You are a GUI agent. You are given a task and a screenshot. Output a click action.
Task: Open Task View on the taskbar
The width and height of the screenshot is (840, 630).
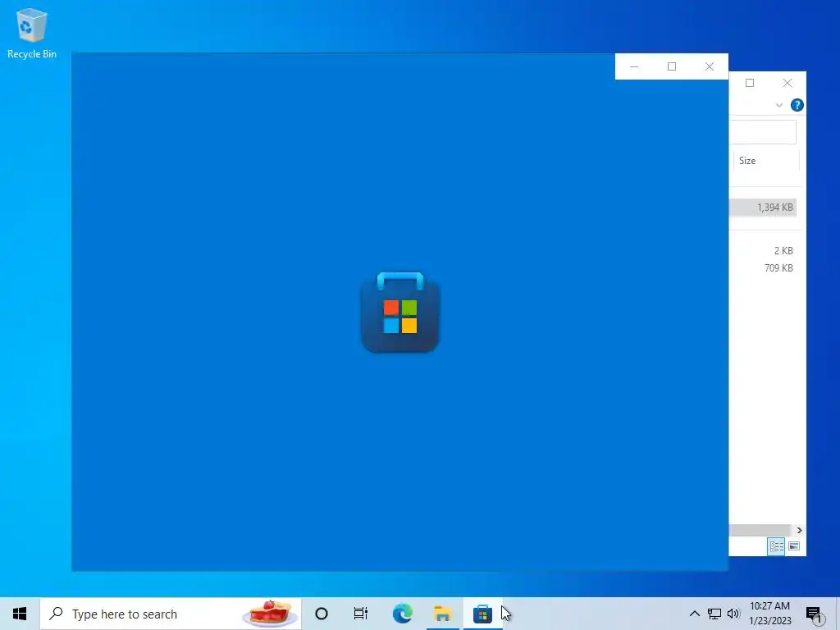[x=361, y=614]
